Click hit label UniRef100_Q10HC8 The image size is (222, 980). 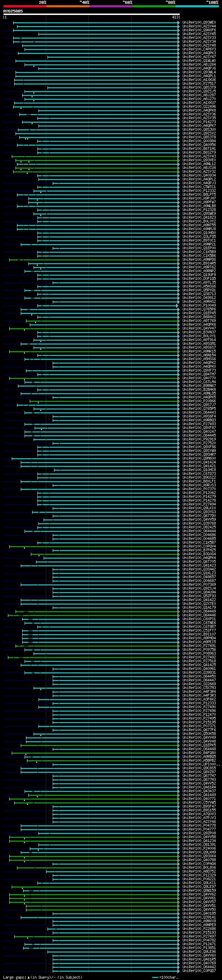(x=199, y=470)
